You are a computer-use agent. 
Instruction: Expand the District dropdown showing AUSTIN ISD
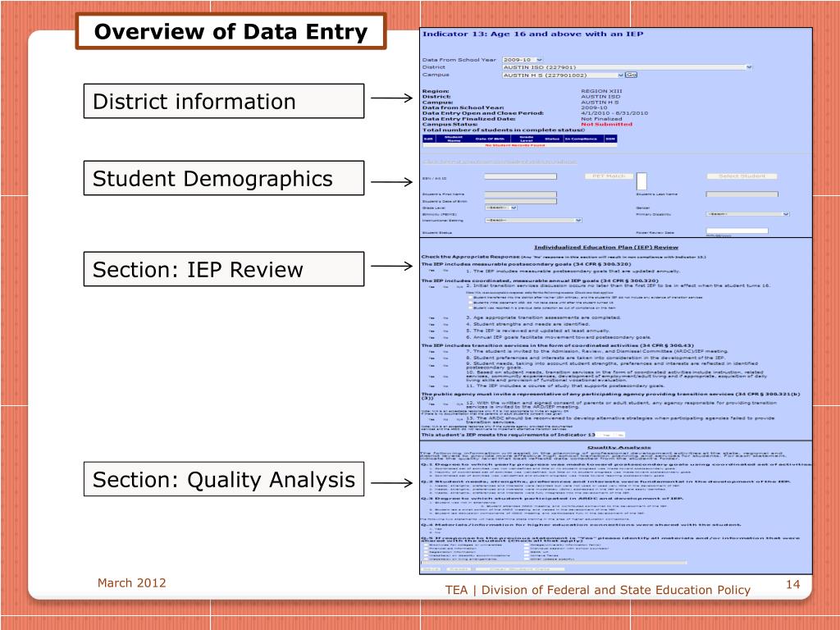point(627,67)
